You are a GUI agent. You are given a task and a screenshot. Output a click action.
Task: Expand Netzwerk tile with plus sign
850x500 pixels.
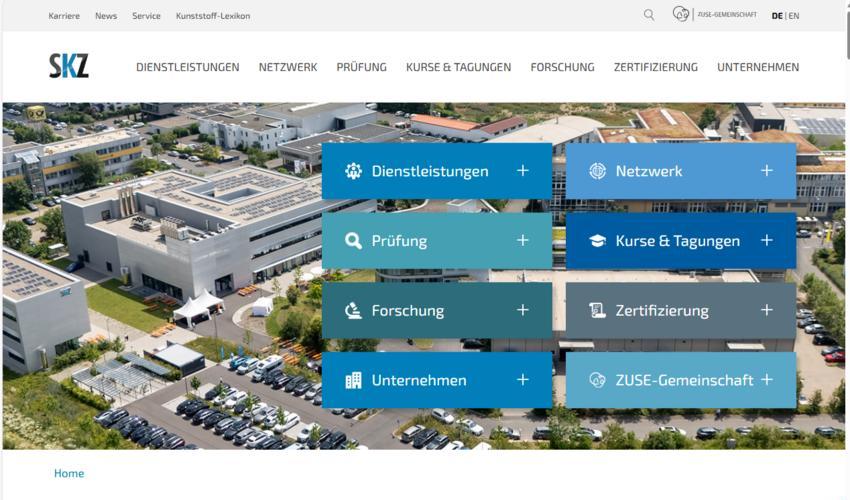pyautogui.click(x=767, y=171)
